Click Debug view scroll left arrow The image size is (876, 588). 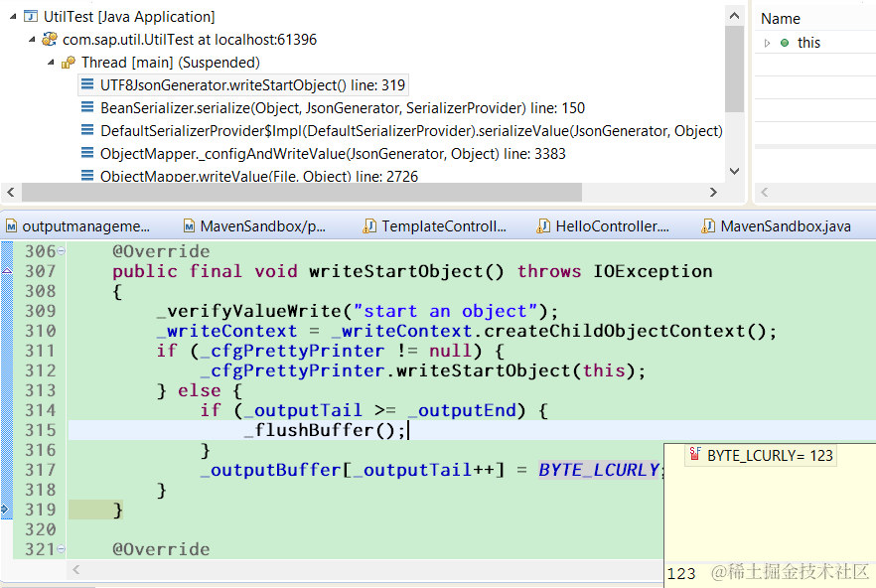pyautogui.click(x=11, y=193)
